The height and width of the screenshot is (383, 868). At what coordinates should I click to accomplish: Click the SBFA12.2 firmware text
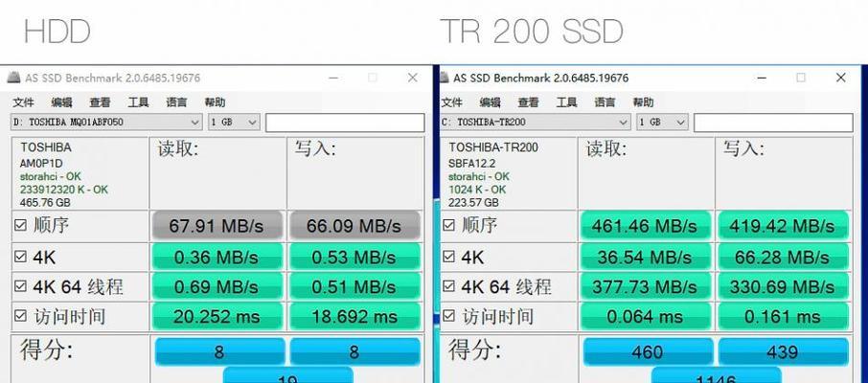coord(472,164)
